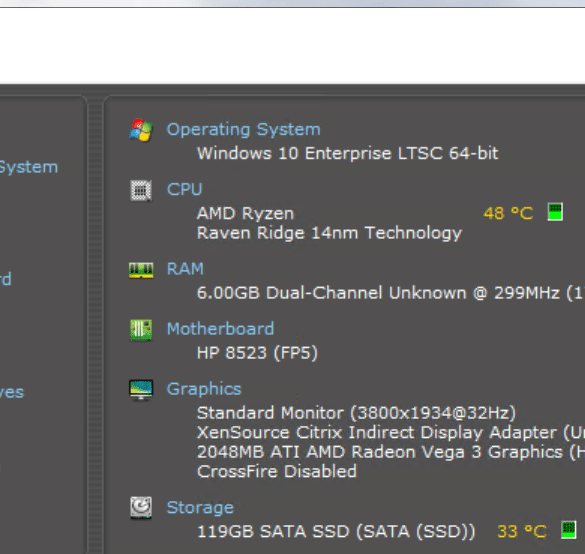Open the Operating System section heading
The width and height of the screenshot is (585, 554).
(243, 130)
